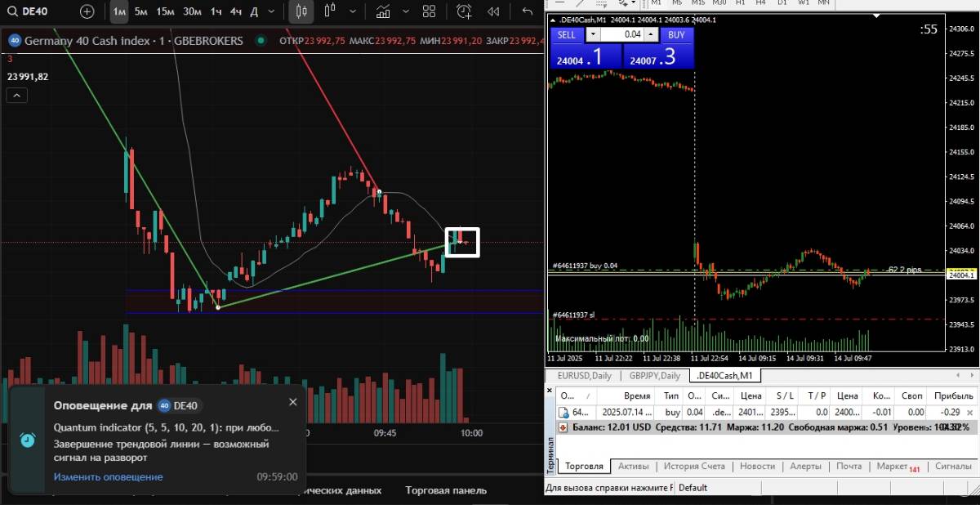Click the SELL button in MetaTrader
This screenshot has height=505, width=980.
pos(567,34)
